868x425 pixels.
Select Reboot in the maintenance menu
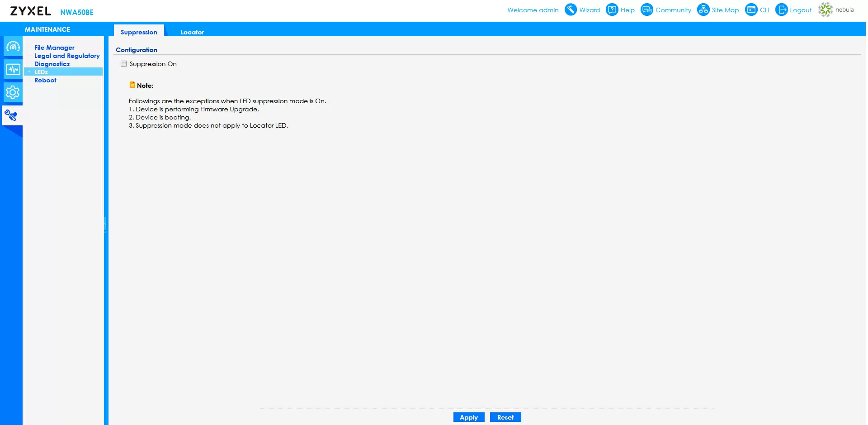click(45, 80)
